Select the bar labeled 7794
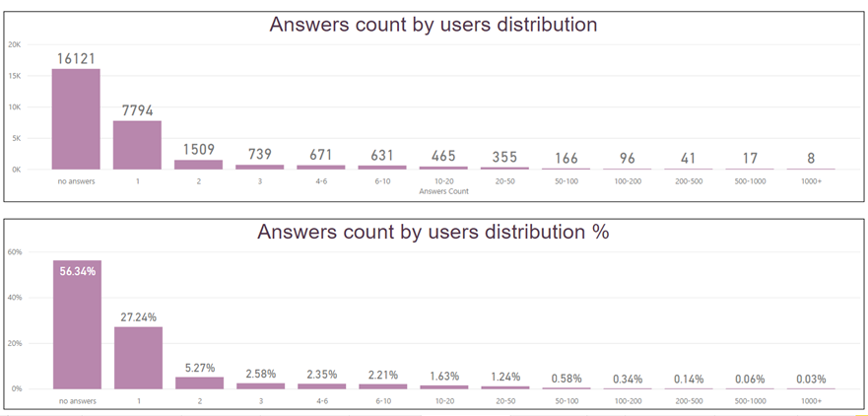This screenshot has width=868, height=416. 137,145
